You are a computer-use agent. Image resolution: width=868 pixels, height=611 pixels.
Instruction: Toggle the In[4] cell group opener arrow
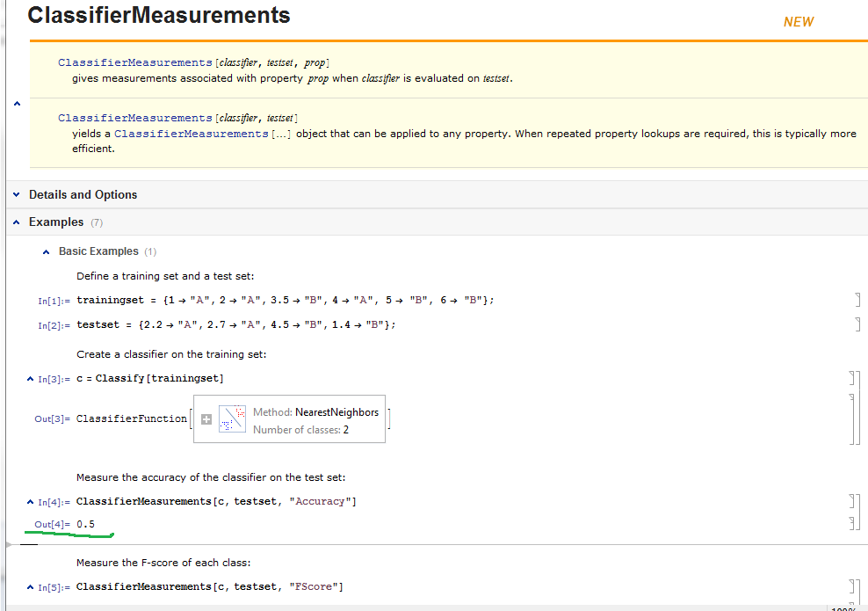[x=31, y=502]
